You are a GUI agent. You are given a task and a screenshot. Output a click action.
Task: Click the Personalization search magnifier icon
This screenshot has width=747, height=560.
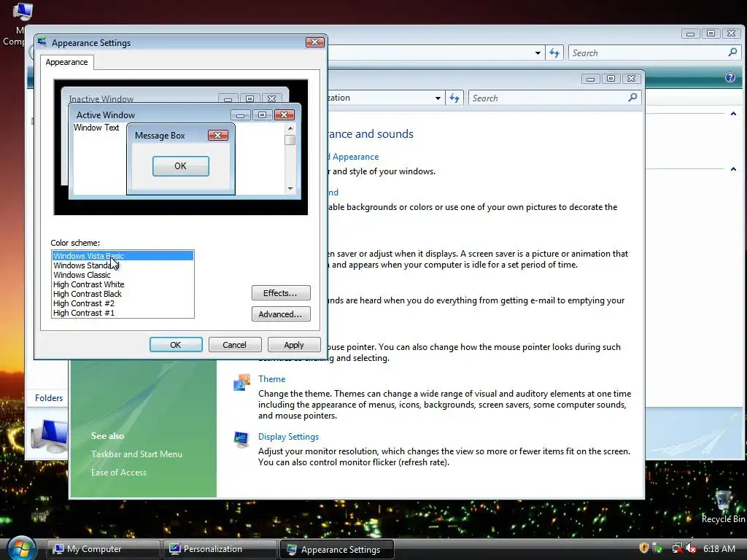point(632,98)
